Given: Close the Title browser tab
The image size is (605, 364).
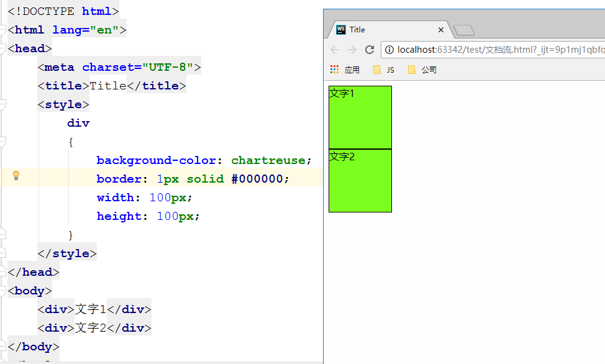Looking at the screenshot, I should pos(440,30).
